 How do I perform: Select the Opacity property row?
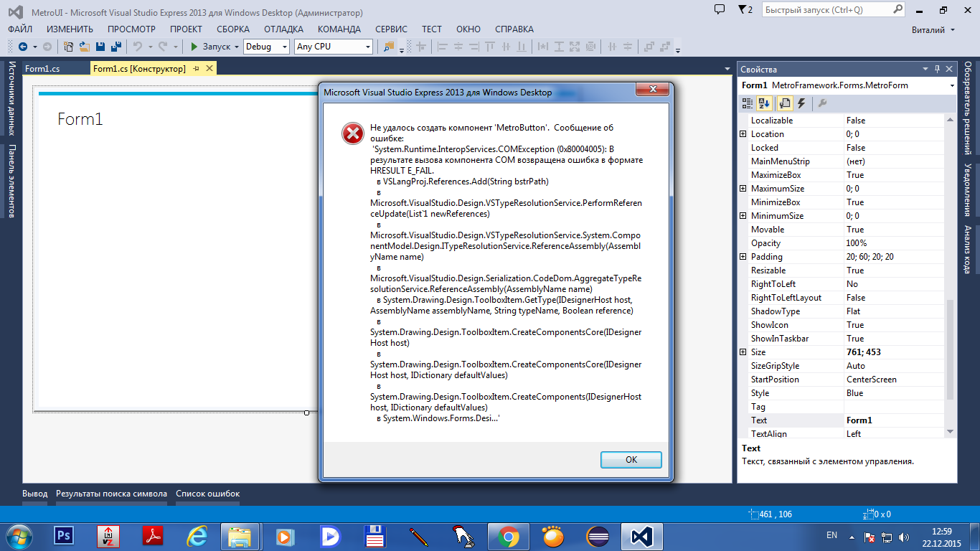842,243
